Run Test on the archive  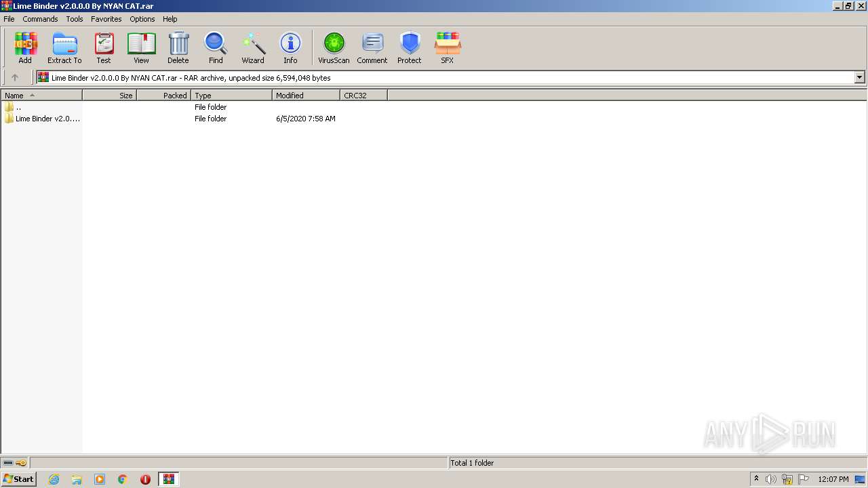[104, 48]
